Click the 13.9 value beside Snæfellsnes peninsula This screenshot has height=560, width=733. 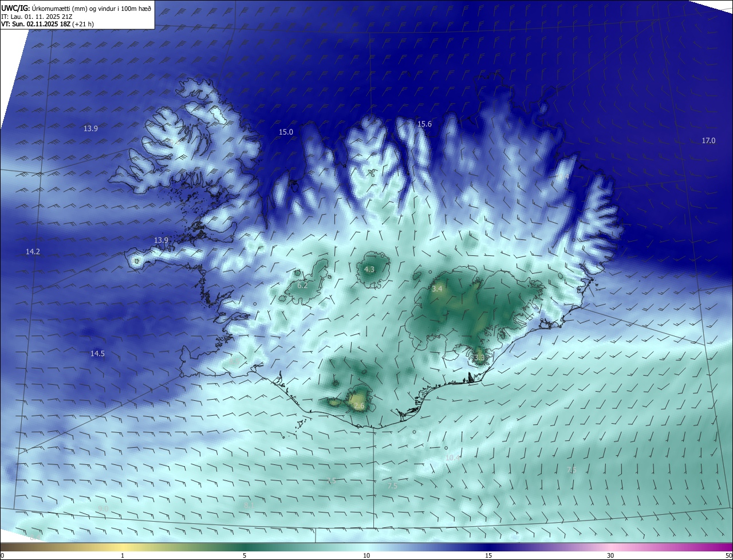[x=161, y=240]
